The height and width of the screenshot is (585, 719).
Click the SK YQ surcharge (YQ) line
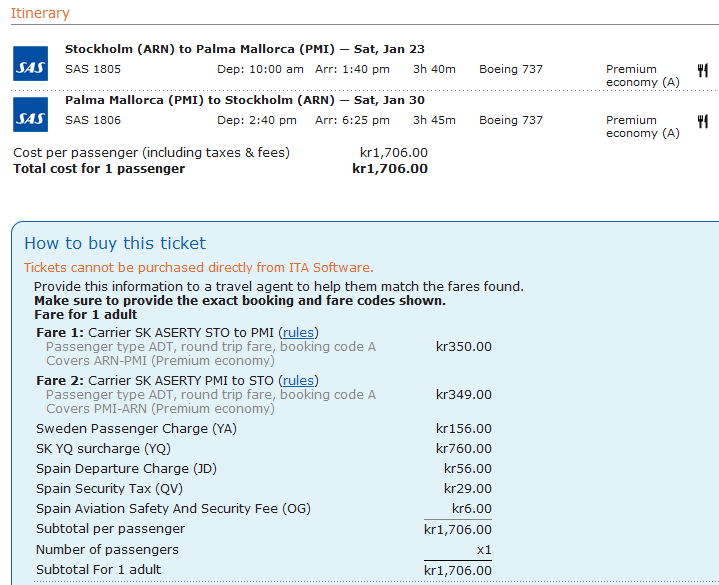(x=103, y=449)
